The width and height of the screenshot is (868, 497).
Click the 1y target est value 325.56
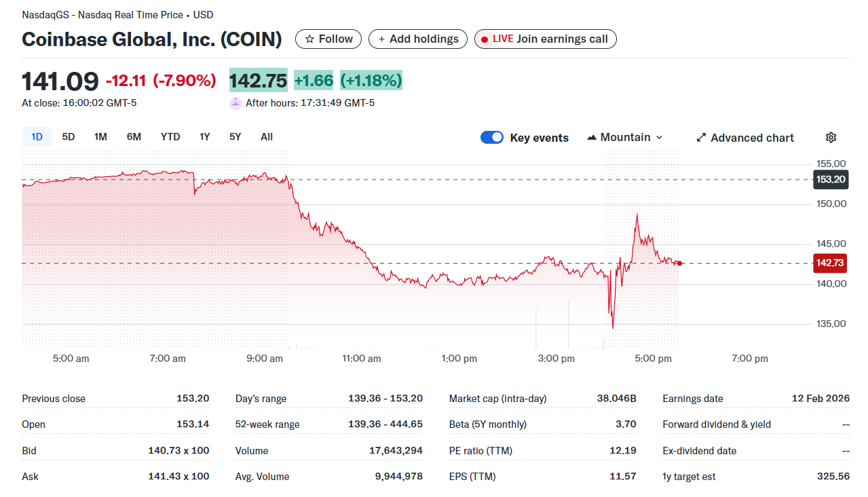(833, 477)
